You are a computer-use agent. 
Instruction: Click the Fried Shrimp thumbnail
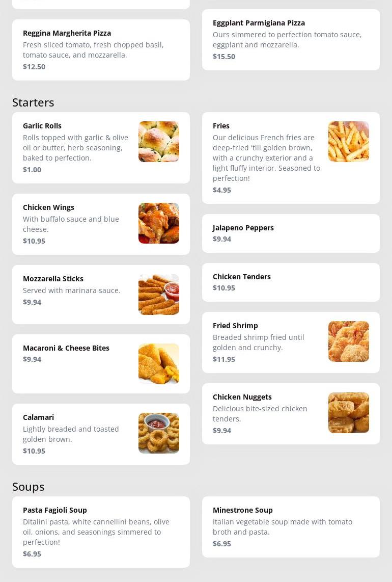tap(349, 341)
